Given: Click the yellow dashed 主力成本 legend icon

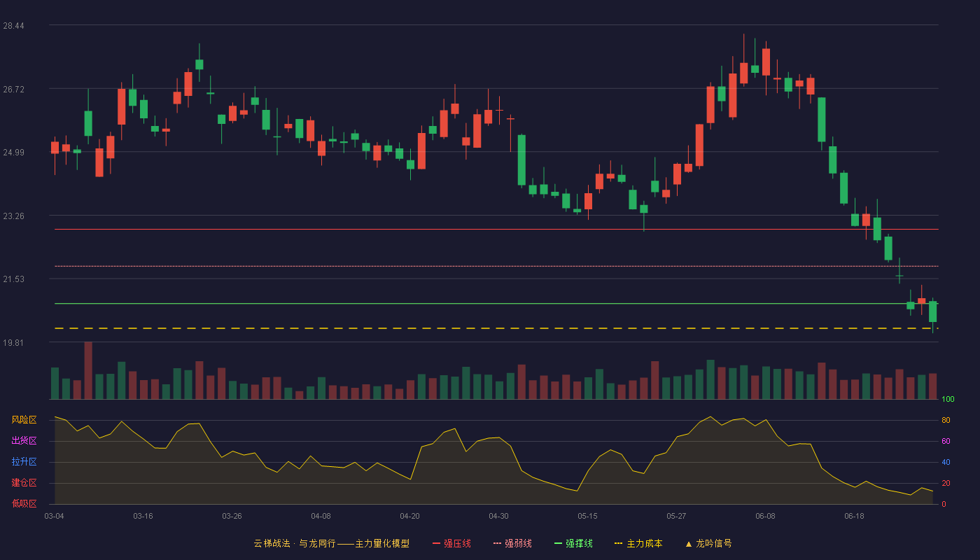Looking at the screenshot, I should click(618, 543).
